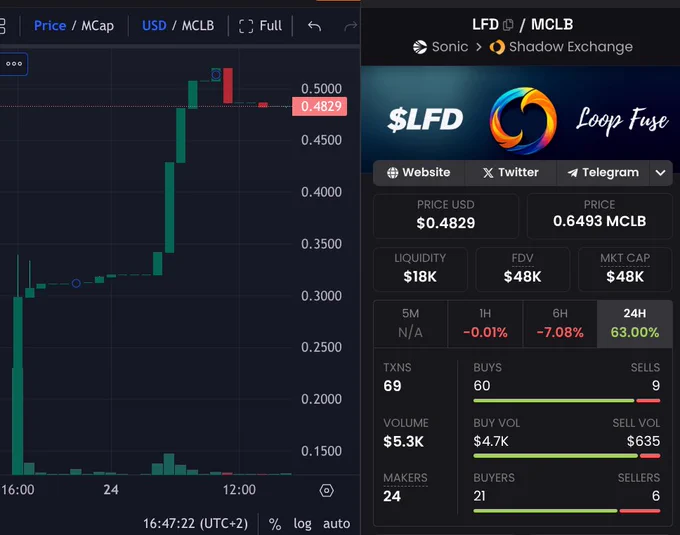Screen dimensions: 680x535
Task: Click the Shadow Exchange logo icon
Action: pos(497,47)
